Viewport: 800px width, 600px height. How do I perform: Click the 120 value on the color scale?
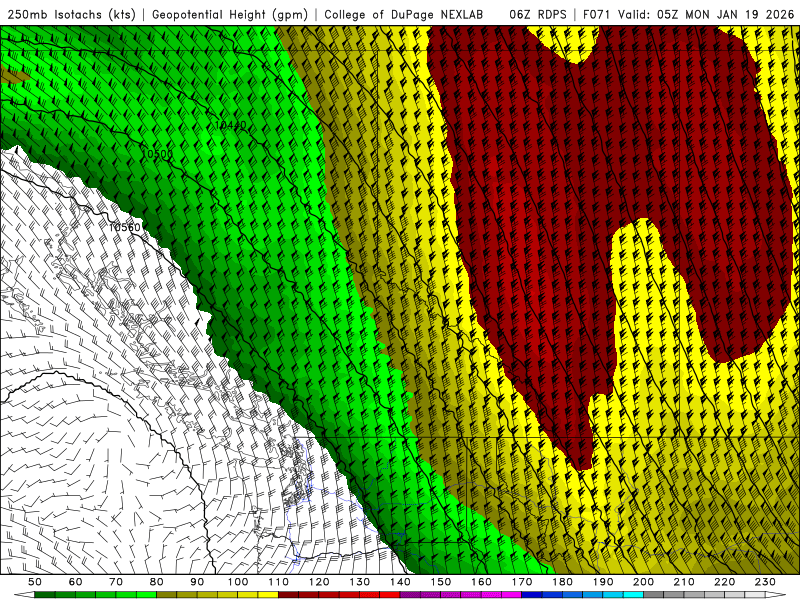click(x=319, y=582)
